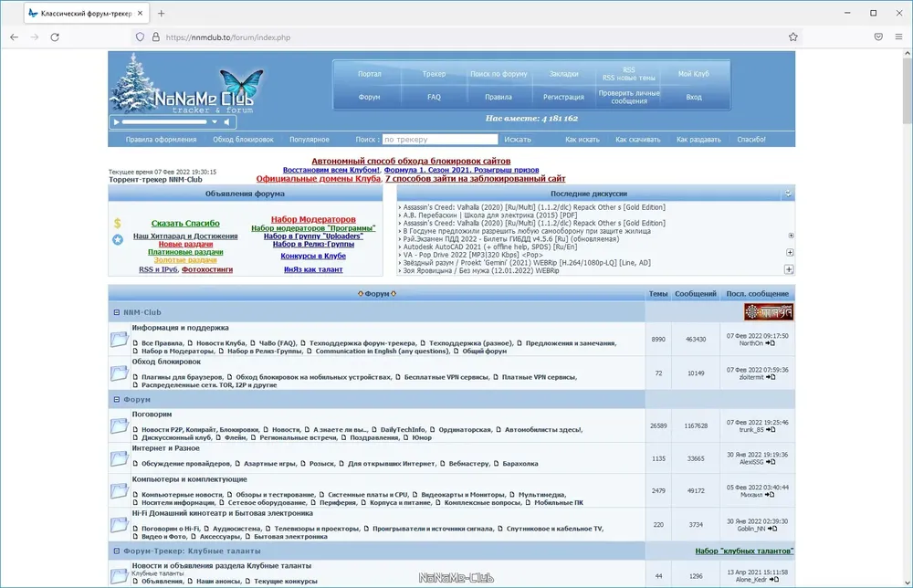Open the Портал menu item

pyautogui.click(x=369, y=74)
